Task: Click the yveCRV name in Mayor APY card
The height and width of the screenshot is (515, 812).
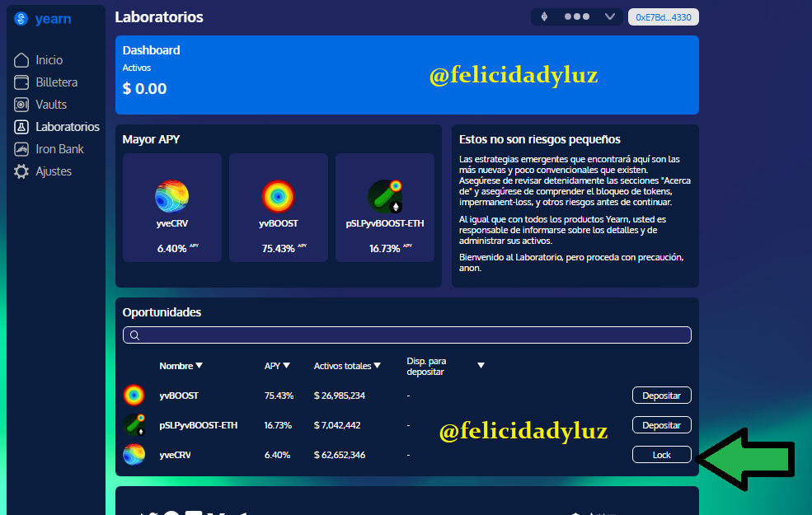Action: (x=172, y=223)
